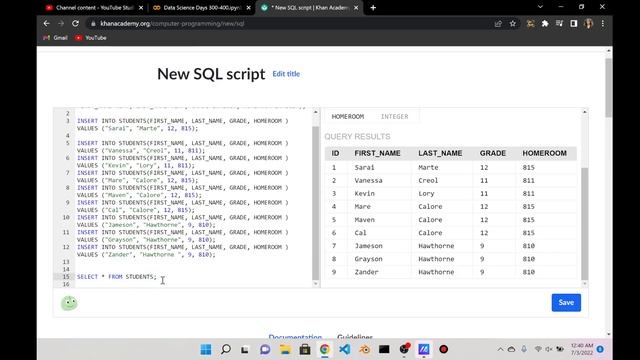Click the pinned extension icon beside the star
The height and width of the screenshot is (360, 640).
(x=530, y=24)
